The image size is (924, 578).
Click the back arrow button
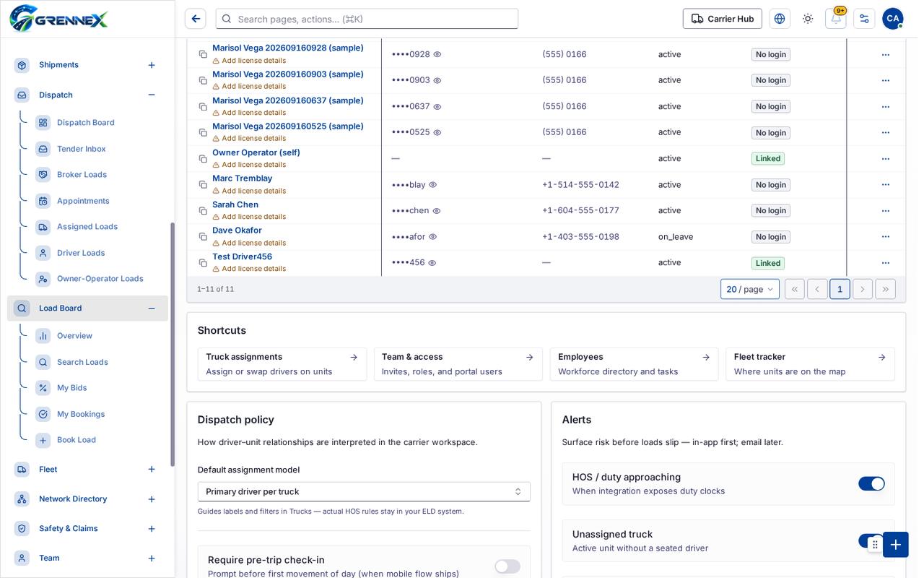(196, 19)
